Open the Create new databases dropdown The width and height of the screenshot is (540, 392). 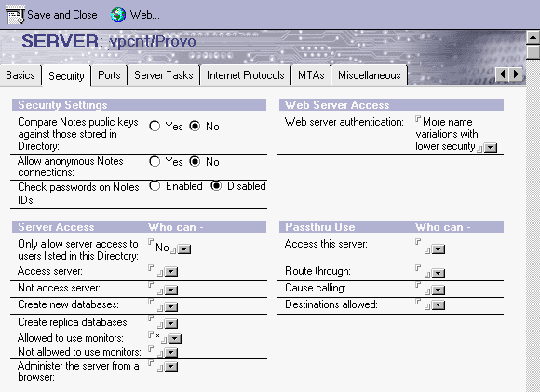coord(171,306)
